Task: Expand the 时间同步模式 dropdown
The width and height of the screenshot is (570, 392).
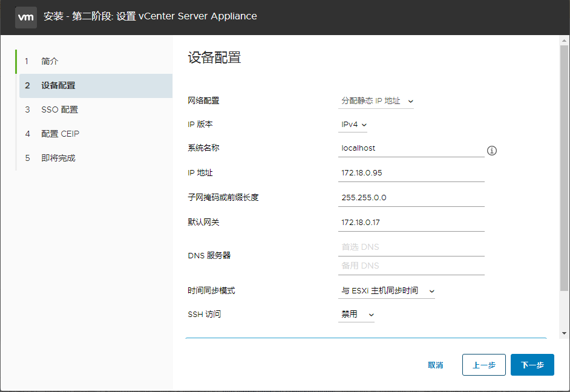Action: 387,291
